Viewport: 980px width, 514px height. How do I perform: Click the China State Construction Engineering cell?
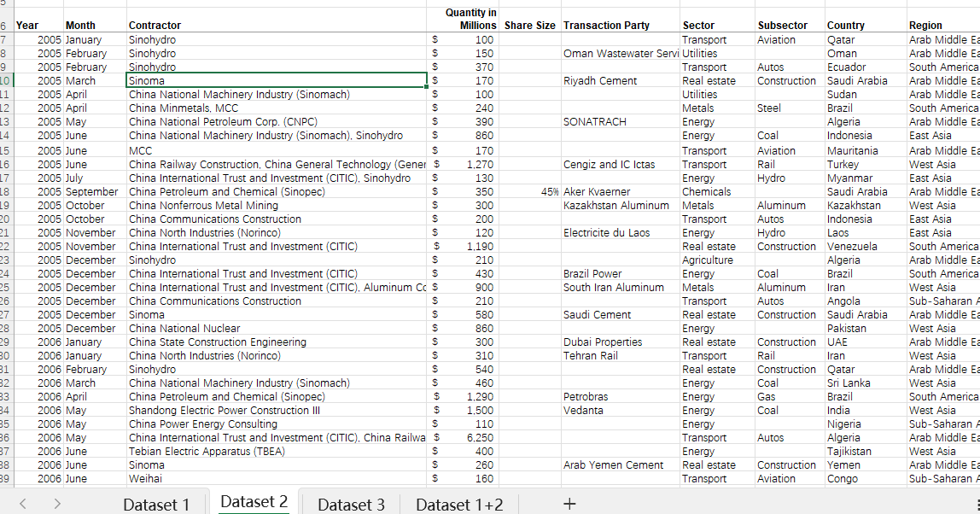(277, 342)
